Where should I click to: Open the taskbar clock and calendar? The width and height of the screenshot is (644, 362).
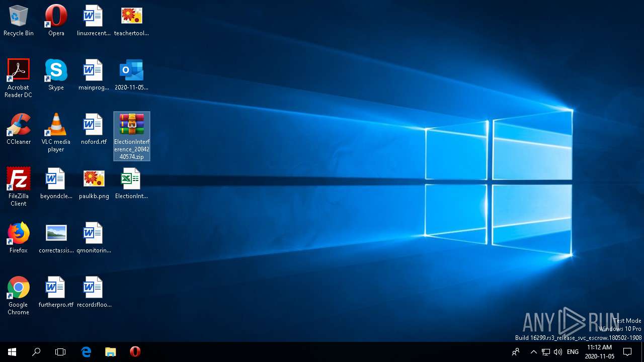coord(600,352)
